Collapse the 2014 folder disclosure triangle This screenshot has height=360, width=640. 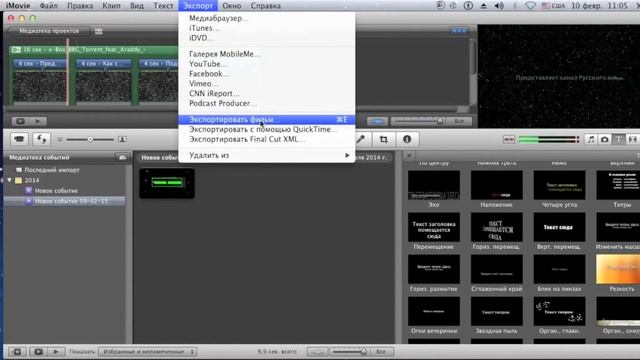point(9,180)
